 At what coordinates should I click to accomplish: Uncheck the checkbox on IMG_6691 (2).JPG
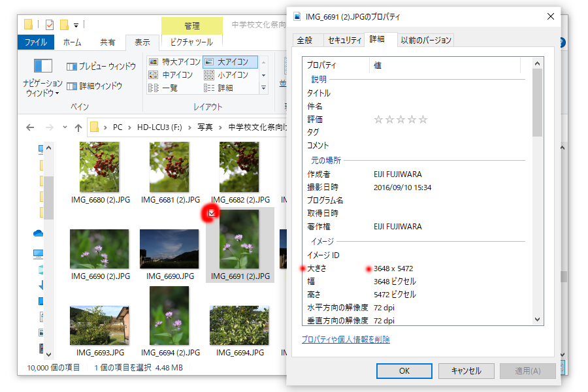212,213
